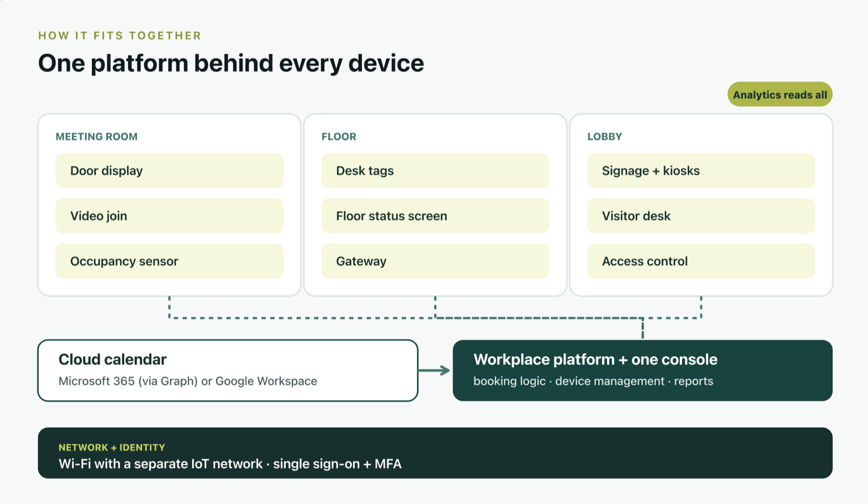Viewport: 868px width, 504px height.
Task: Click the Microsoft 365 or Google Workspace text
Action: tap(188, 381)
